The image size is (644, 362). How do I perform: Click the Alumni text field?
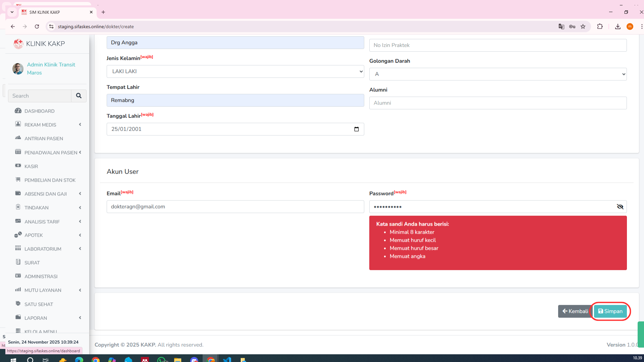[498, 103]
